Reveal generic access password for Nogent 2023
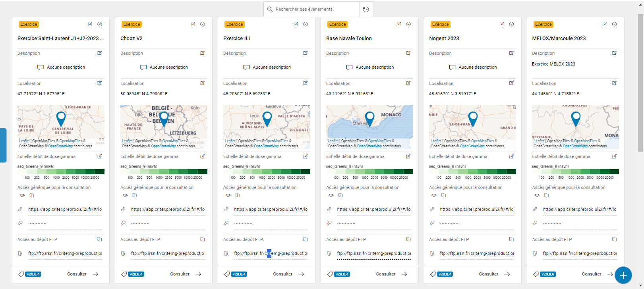This screenshot has height=289, width=644. tap(434, 195)
